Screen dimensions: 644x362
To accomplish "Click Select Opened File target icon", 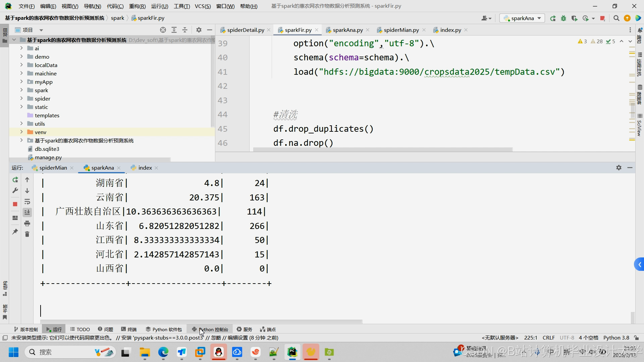I will point(163,30).
